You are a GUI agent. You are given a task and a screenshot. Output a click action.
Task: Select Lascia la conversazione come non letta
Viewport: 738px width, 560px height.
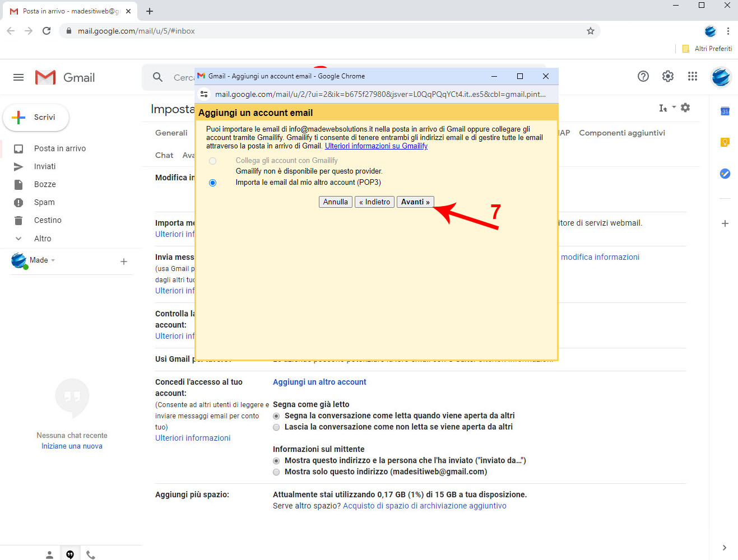tap(276, 427)
